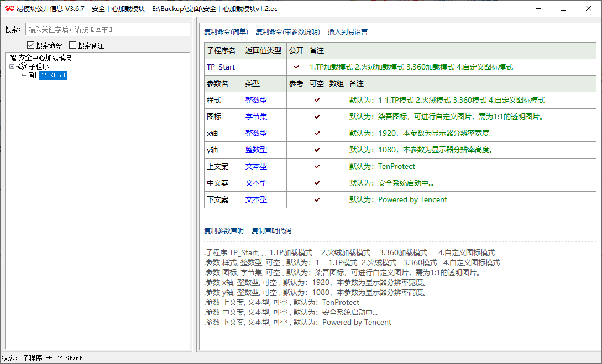Click the '.参数 上文案, 文本型' declaration line
This screenshot has height=364, width=602.
tap(281, 302)
